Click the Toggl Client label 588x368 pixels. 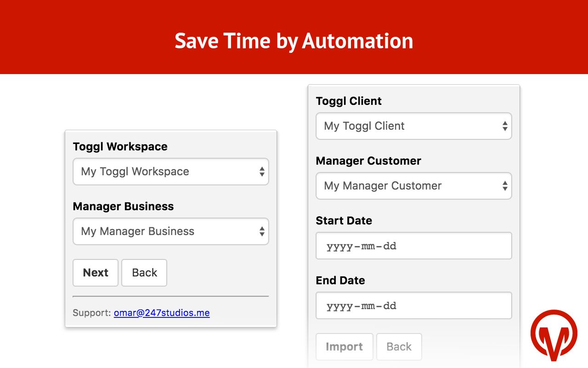(x=349, y=101)
